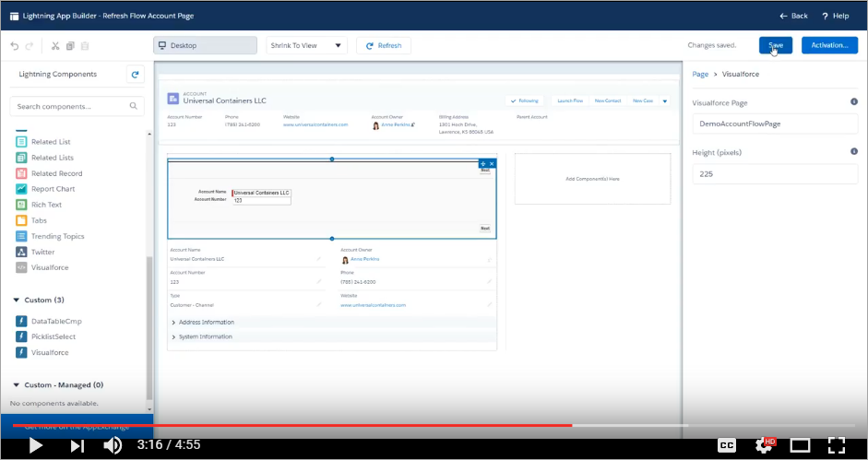Delete the selected Visualforce component
This screenshot has height=460, width=868.
click(x=492, y=164)
